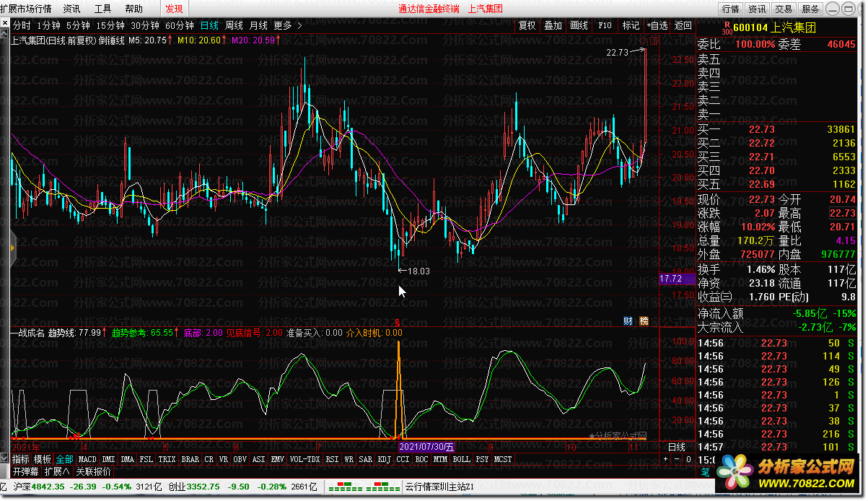The width and height of the screenshot is (868, 501).
Task: Apply the BRAR indicator
Action: [x=190, y=459]
